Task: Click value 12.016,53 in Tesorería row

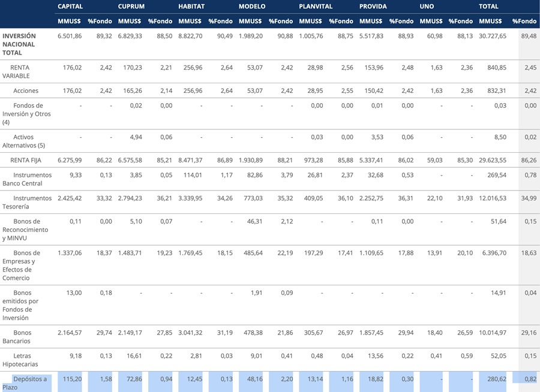Action: pyautogui.click(x=493, y=198)
